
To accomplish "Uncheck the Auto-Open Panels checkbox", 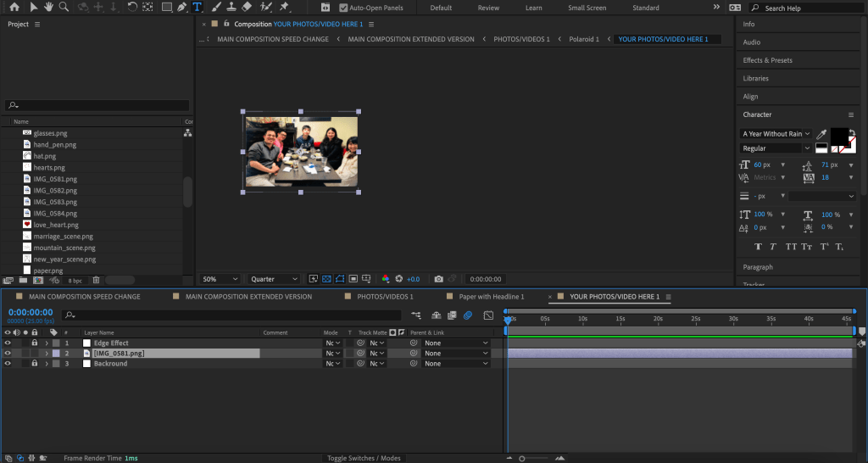I will pos(343,8).
